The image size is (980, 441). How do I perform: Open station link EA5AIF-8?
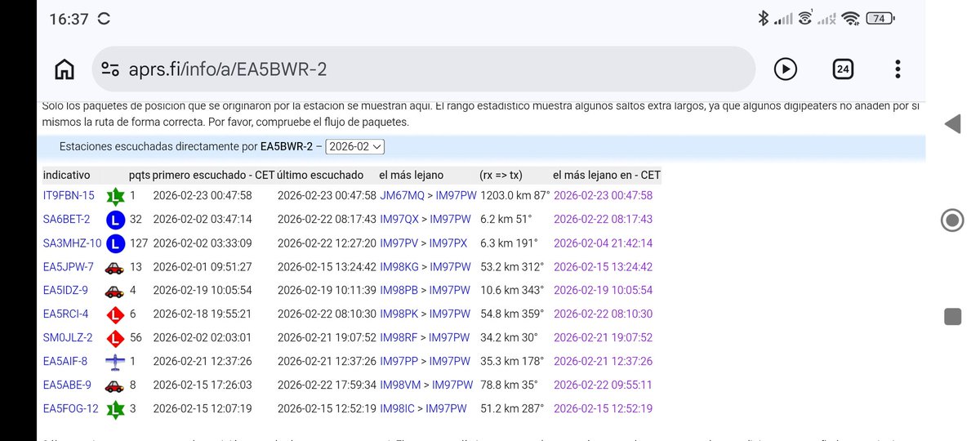point(65,362)
